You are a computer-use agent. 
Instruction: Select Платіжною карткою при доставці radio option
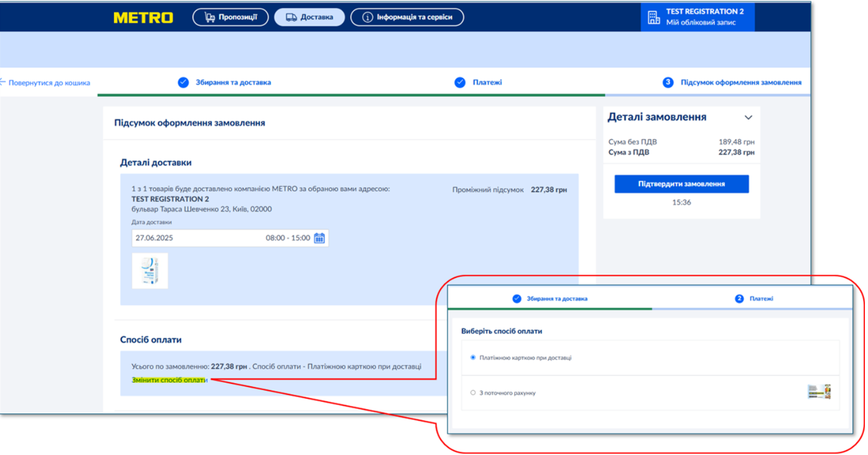click(473, 358)
